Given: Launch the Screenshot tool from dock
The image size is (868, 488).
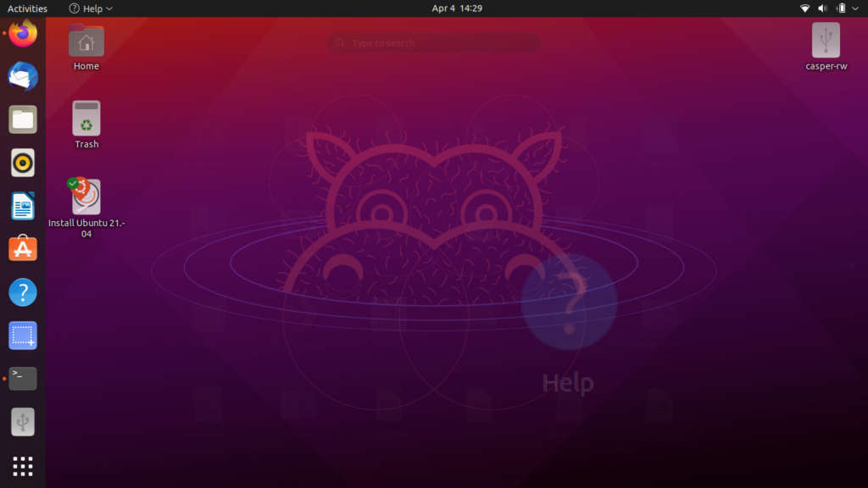Looking at the screenshot, I should (23, 335).
